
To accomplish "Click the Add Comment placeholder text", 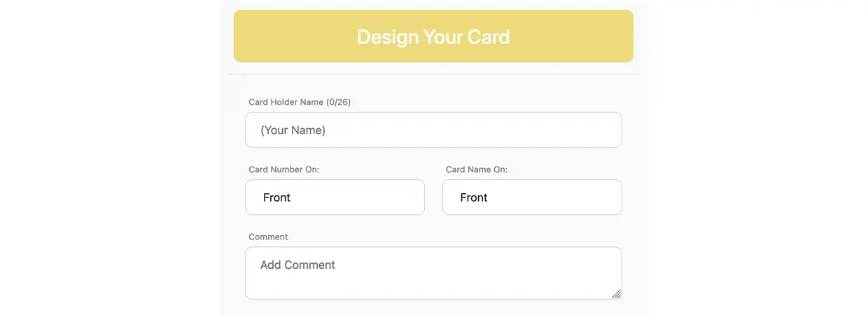I will [x=297, y=265].
